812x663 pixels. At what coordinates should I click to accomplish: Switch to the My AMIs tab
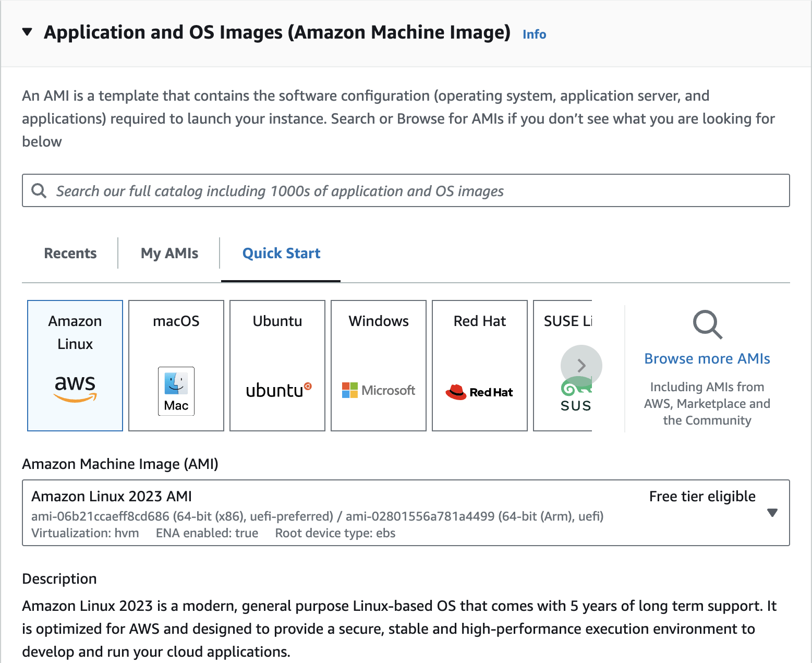click(169, 253)
